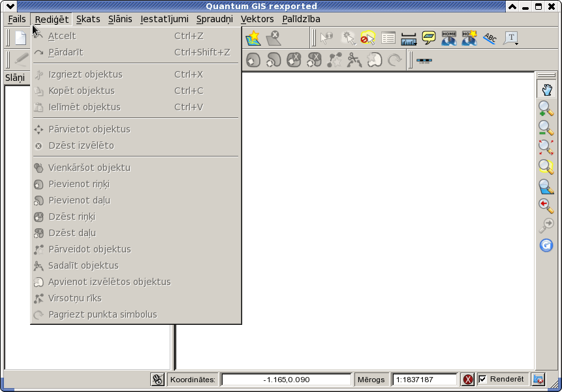The width and height of the screenshot is (562, 392).
Task: Click the projection status icon at bottom right
Action: pos(539,380)
